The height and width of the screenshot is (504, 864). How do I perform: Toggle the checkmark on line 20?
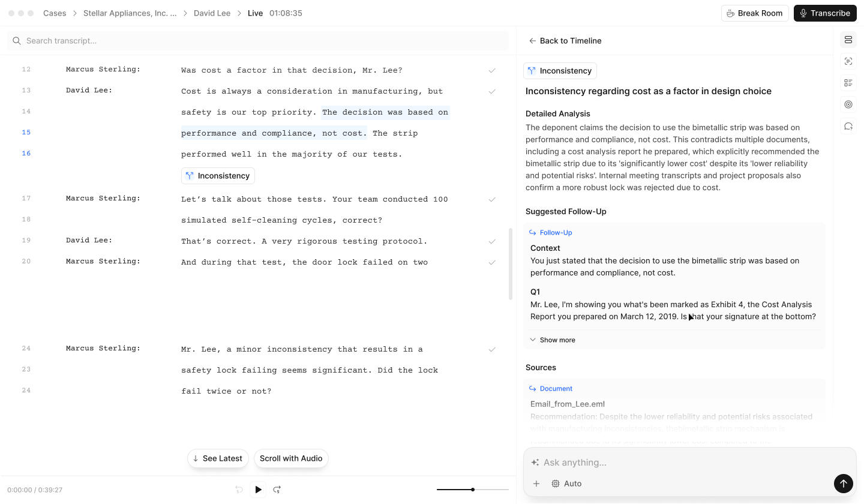coord(492,262)
